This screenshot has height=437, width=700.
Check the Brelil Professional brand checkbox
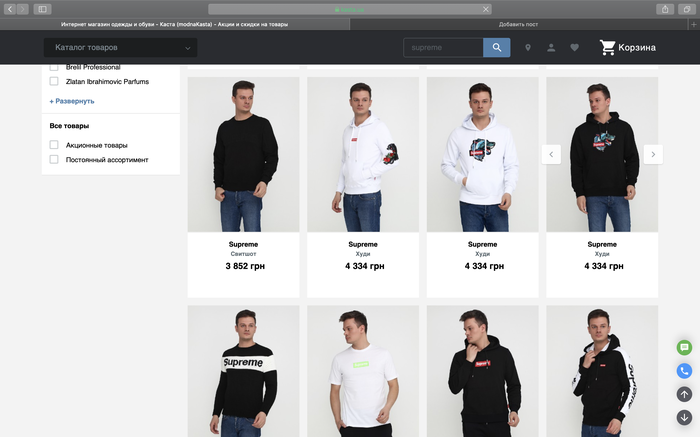click(x=54, y=67)
